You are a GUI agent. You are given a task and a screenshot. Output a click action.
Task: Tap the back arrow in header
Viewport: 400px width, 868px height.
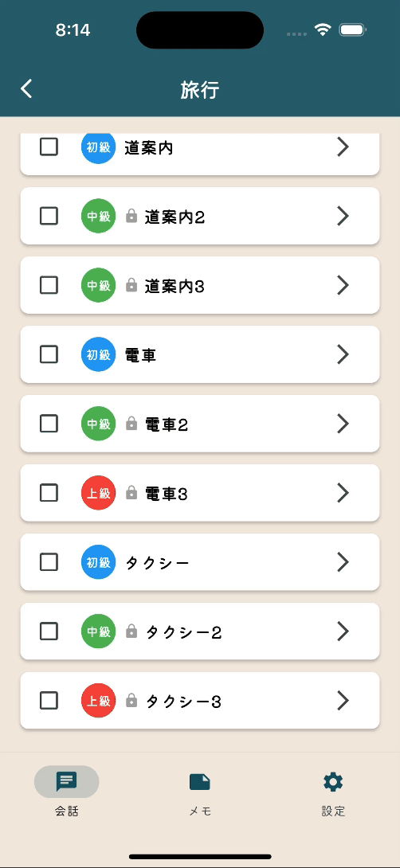[x=26, y=89]
